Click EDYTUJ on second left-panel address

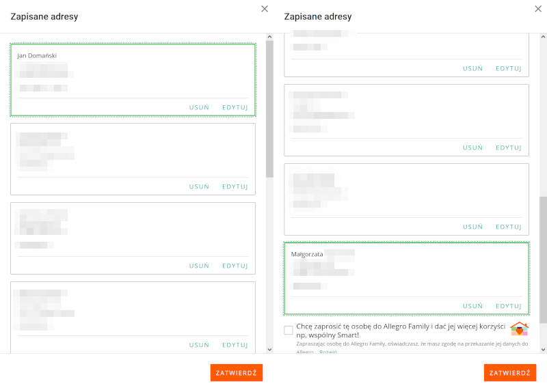[235, 186]
